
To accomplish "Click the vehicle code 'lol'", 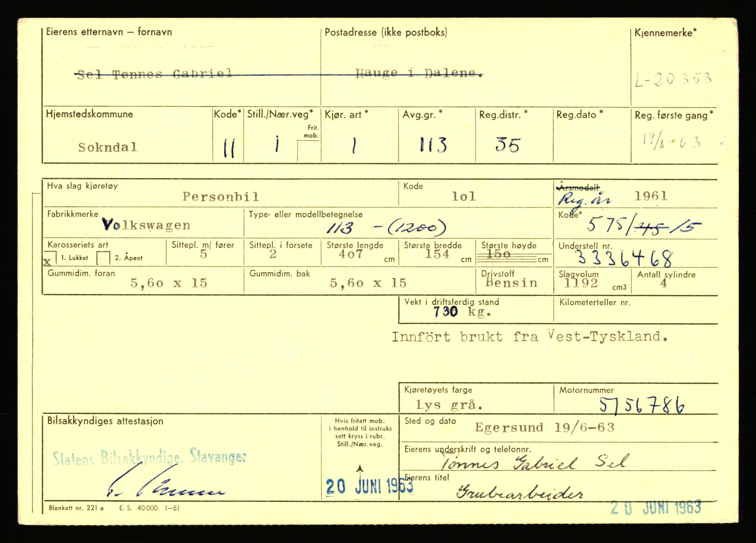I will click(464, 197).
